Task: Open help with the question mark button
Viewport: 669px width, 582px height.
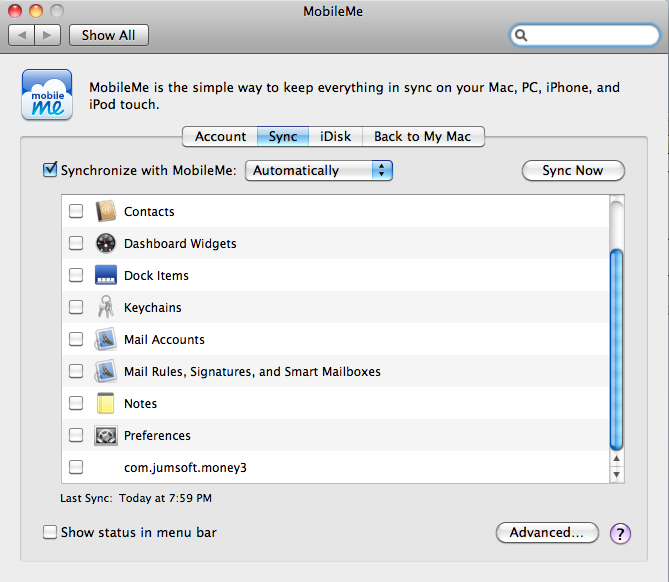Action: coord(620,533)
